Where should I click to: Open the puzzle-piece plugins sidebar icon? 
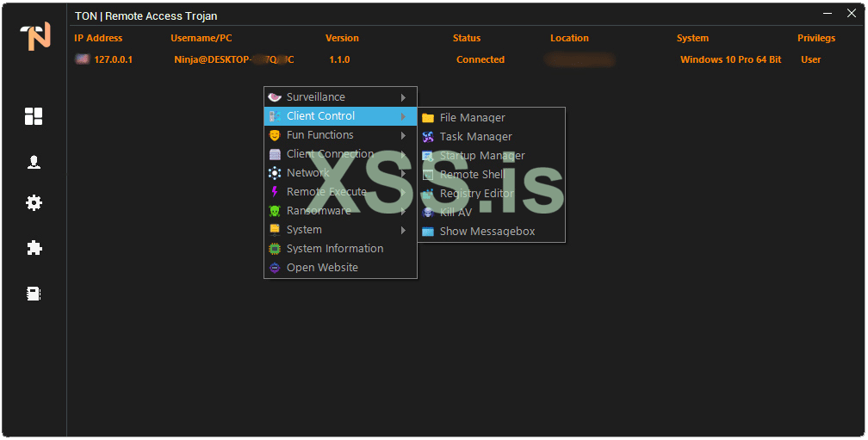point(34,248)
